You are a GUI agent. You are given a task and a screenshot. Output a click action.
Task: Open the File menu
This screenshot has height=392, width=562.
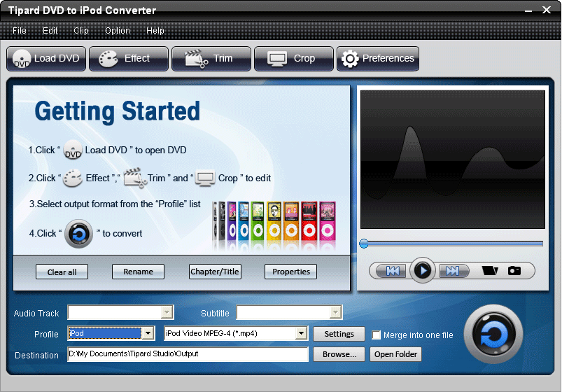(x=20, y=31)
